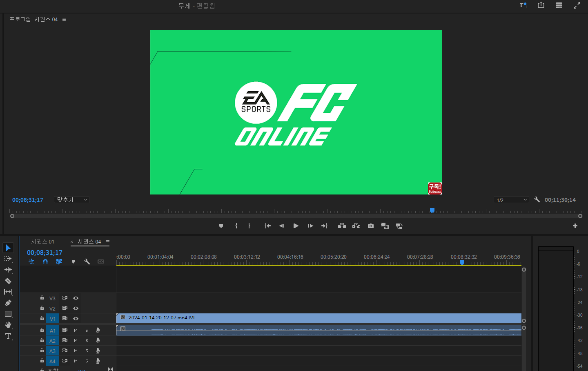The width and height of the screenshot is (588, 371).
Task: Toggle sync lock on V1 track
Action: click(65, 318)
